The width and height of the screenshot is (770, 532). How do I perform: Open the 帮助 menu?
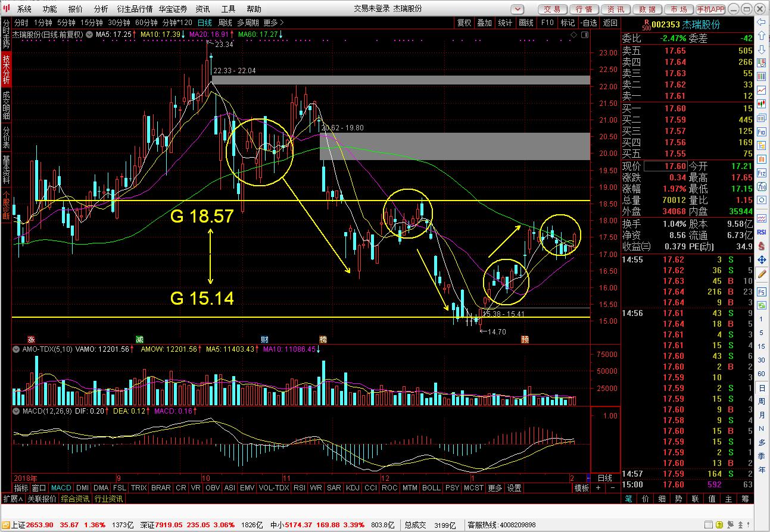click(254, 9)
